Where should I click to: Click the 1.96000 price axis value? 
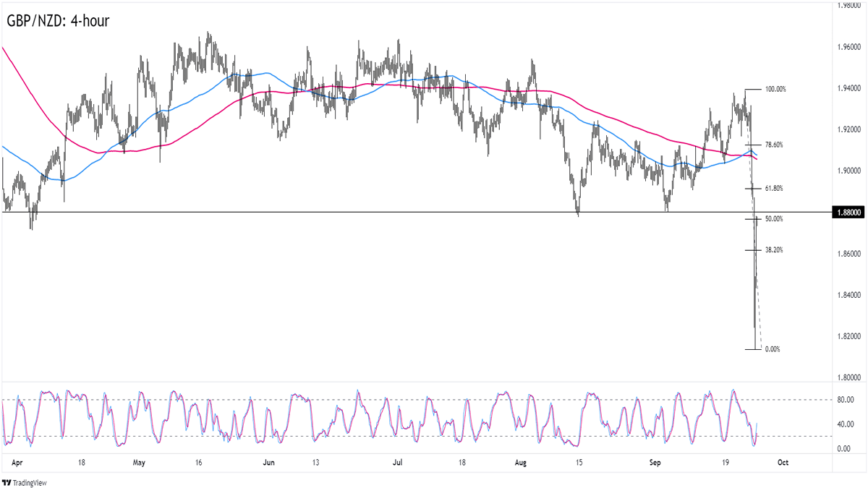(x=848, y=47)
